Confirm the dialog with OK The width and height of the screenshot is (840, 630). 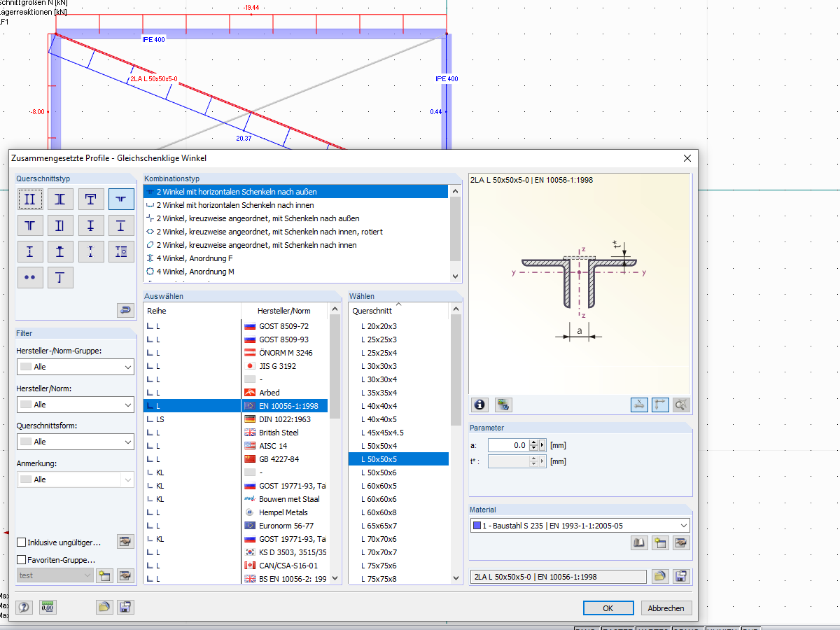click(608, 608)
